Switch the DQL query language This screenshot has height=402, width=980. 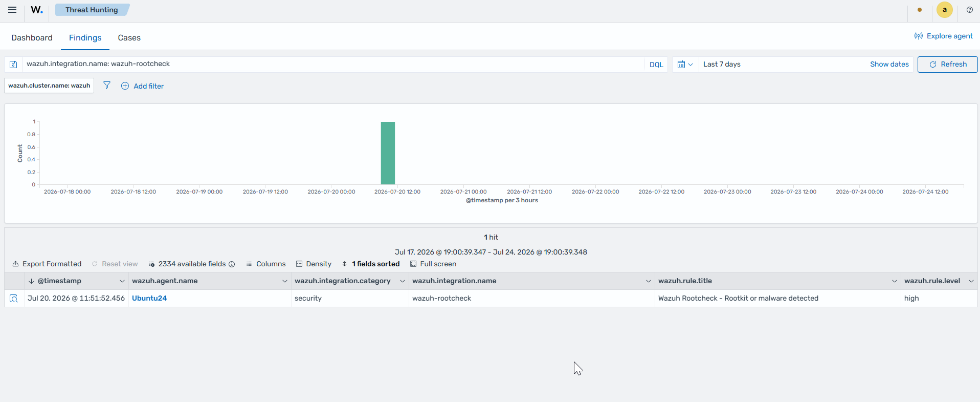[x=656, y=65]
